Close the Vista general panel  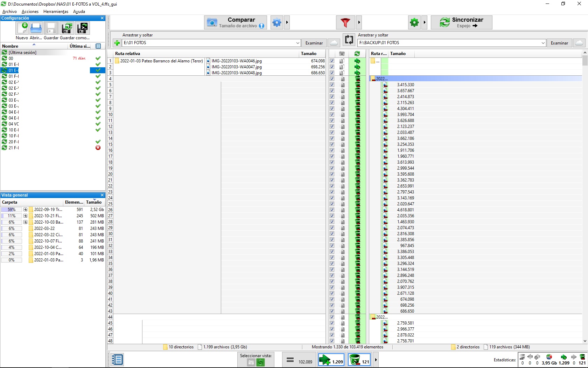pyautogui.click(x=102, y=195)
